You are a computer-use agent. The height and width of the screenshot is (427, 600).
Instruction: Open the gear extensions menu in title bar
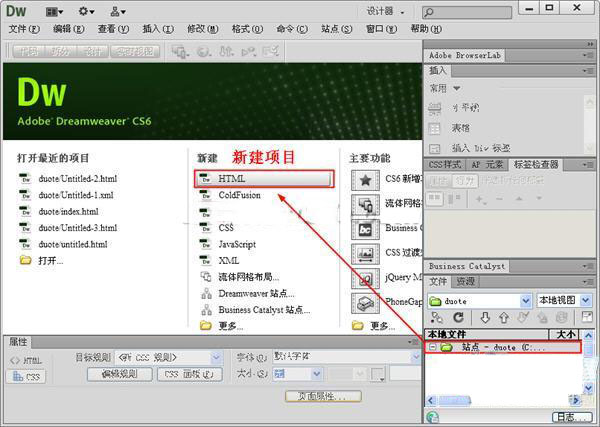86,11
